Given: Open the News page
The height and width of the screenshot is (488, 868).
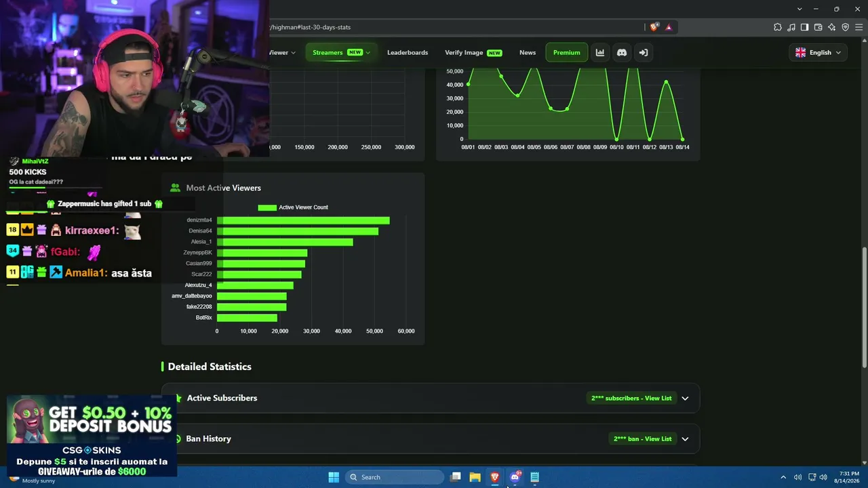Looking at the screenshot, I should [x=528, y=52].
